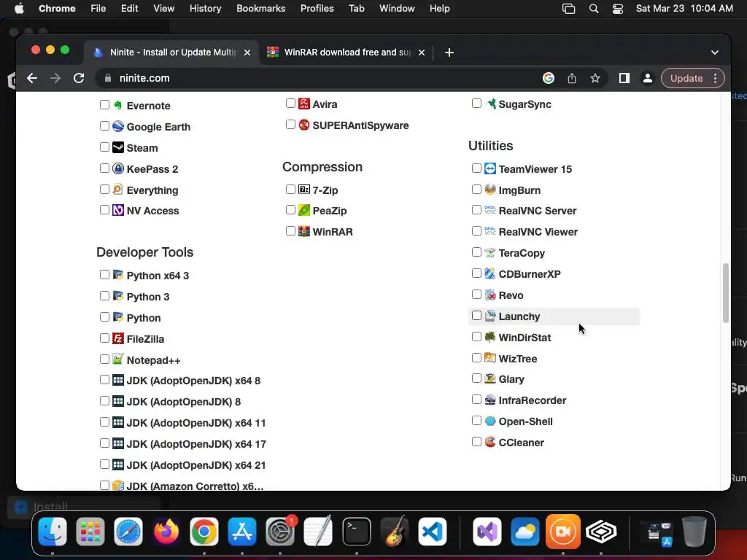Open the Chrome three-dot menu
This screenshot has width=747, height=560.
tap(715, 78)
